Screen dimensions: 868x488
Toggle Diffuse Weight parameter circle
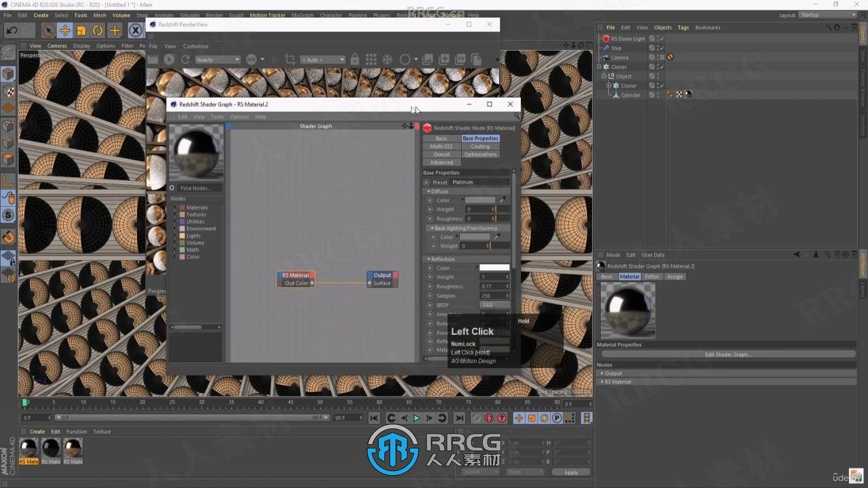430,209
